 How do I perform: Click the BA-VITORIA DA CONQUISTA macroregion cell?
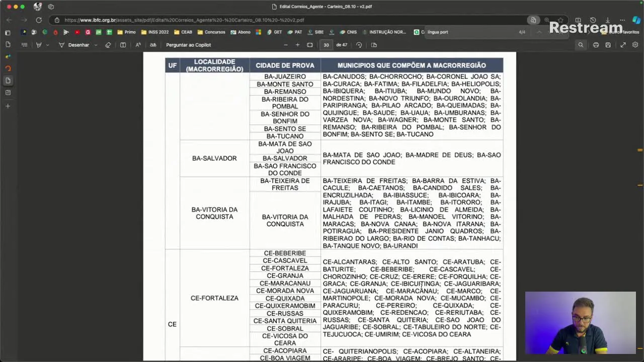click(x=214, y=213)
